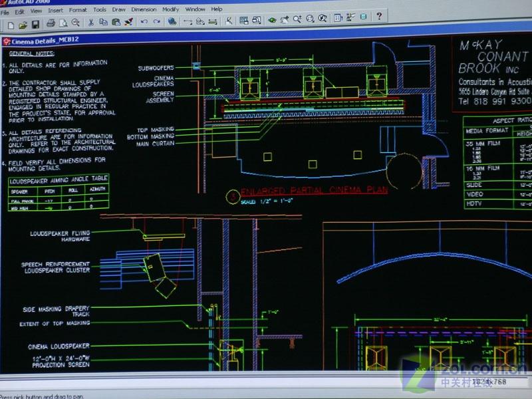532x399 pixels.
Task: Select the EXTENT OF TOP MASKING label
Action: tap(55, 324)
